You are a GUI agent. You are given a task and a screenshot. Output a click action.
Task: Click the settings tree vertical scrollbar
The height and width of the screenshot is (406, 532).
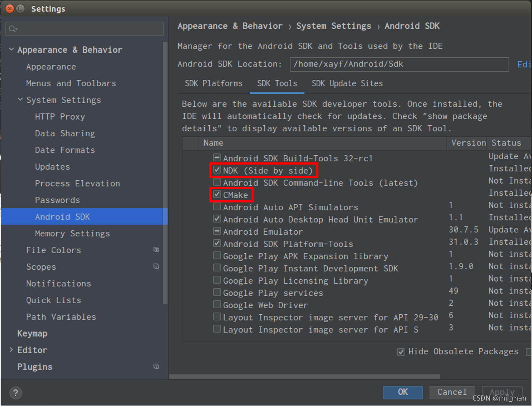[x=165, y=173]
